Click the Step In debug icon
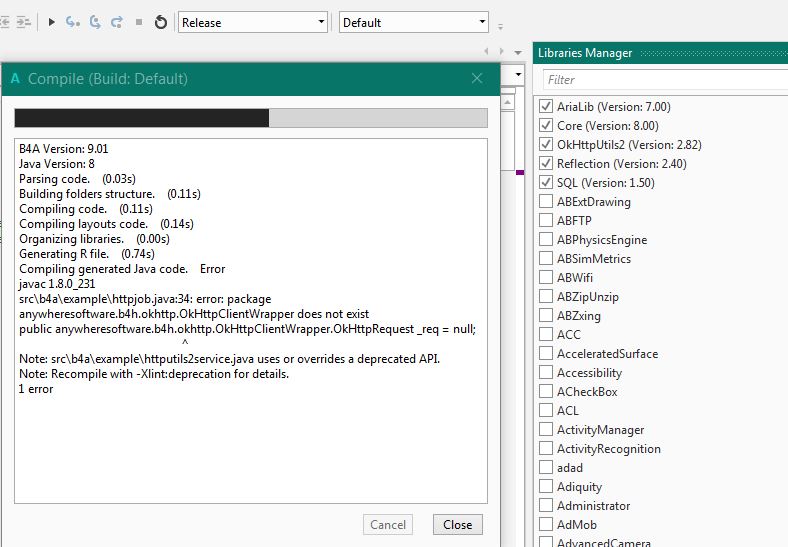Viewport: 788px width, 547px height. (x=73, y=22)
